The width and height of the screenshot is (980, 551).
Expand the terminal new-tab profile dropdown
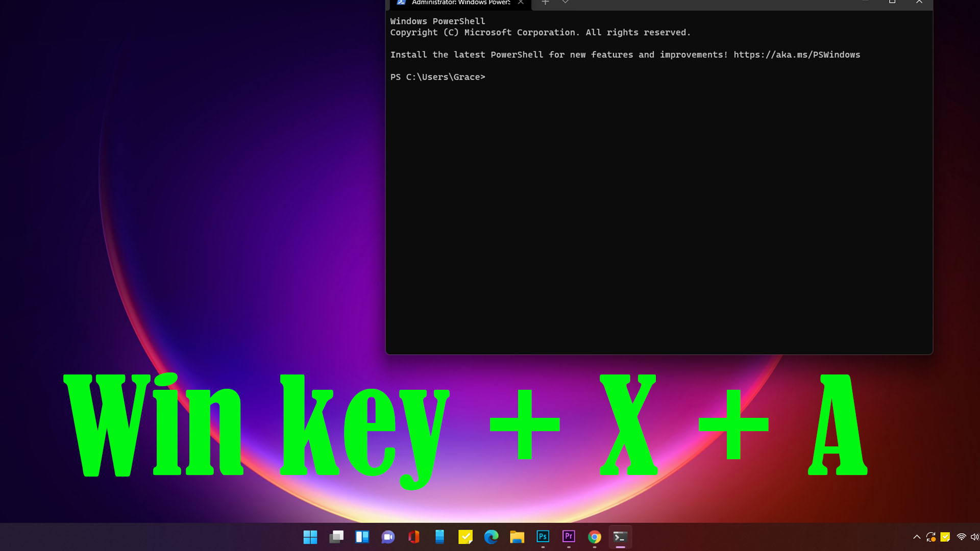click(565, 3)
